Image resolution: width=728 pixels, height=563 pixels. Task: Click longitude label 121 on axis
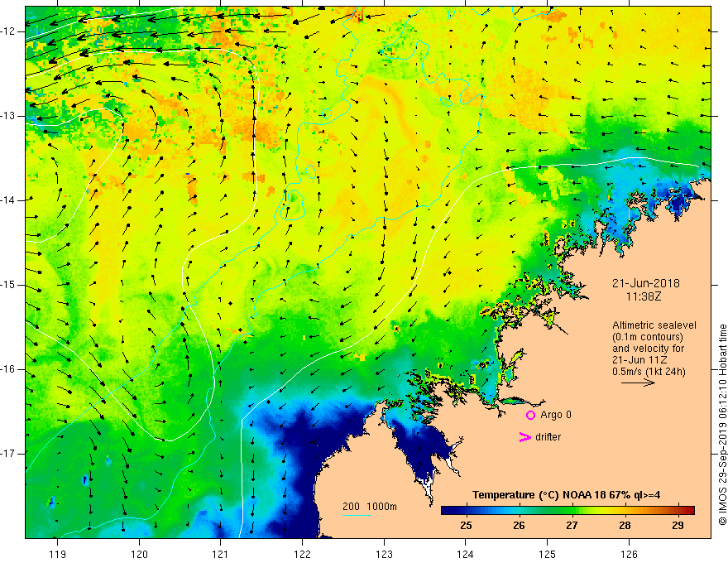pos(221,554)
